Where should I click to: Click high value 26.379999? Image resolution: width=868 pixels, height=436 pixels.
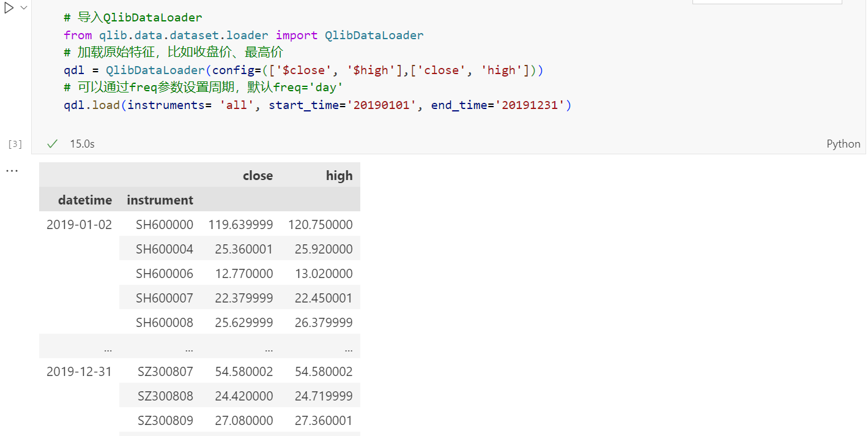[x=324, y=323]
